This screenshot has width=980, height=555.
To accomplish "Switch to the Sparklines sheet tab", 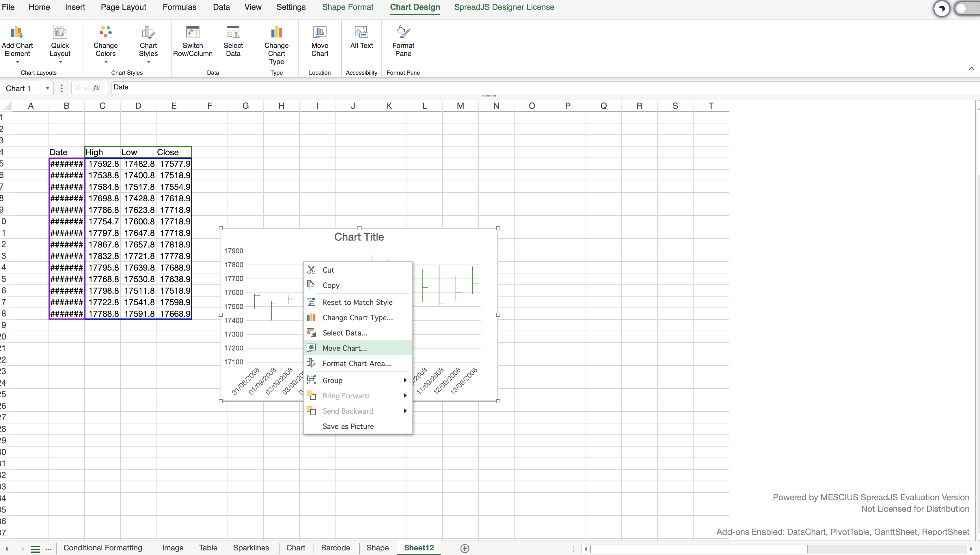I will click(251, 548).
